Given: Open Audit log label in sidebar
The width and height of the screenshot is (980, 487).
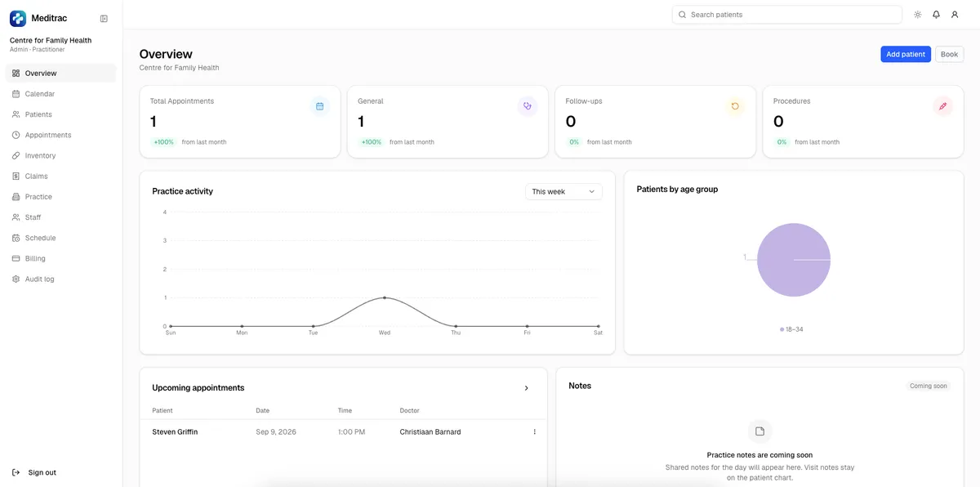Looking at the screenshot, I should pyautogui.click(x=40, y=279).
